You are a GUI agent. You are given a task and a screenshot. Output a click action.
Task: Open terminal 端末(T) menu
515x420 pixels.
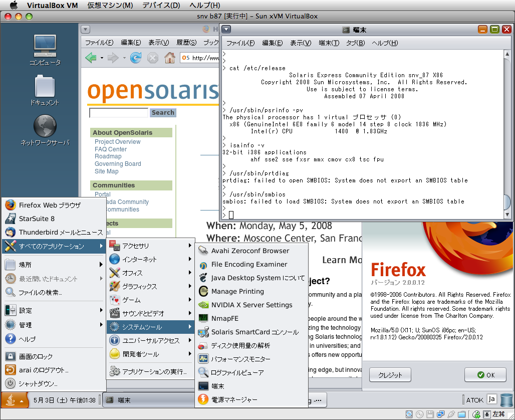pos(329,43)
